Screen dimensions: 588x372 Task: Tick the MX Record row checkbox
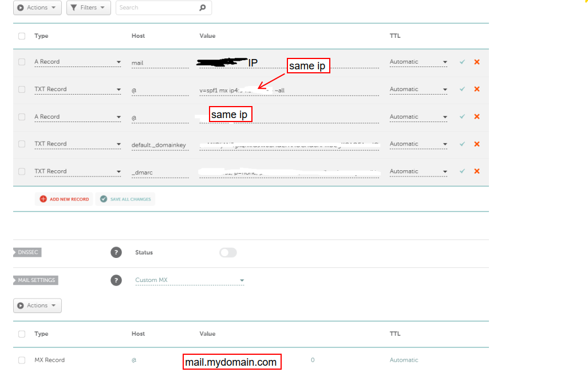[22, 361]
